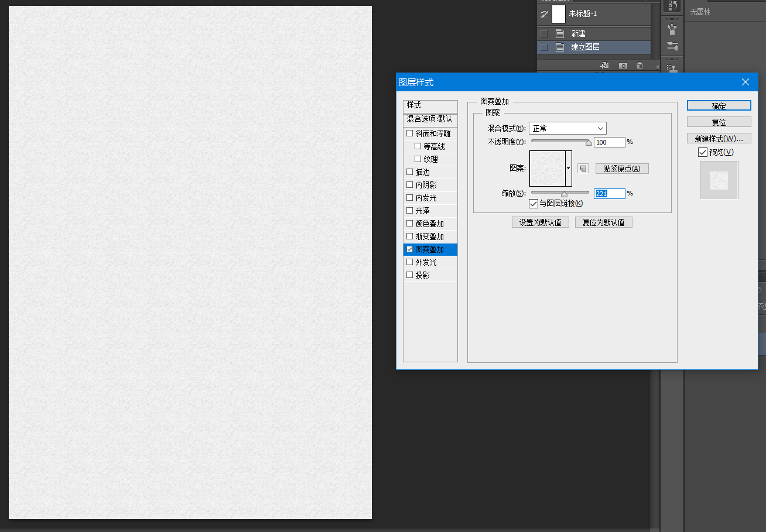Delete current state with the trash icon

pos(640,66)
